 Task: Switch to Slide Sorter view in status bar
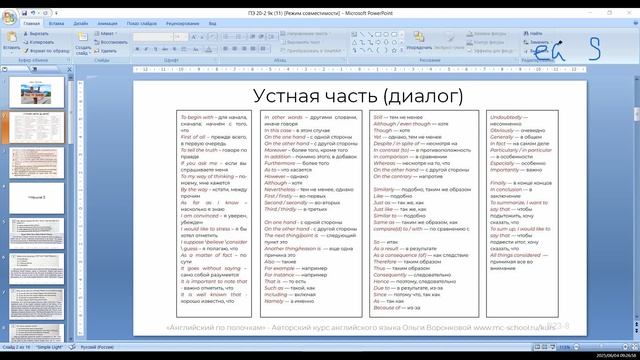click(544, 347)
